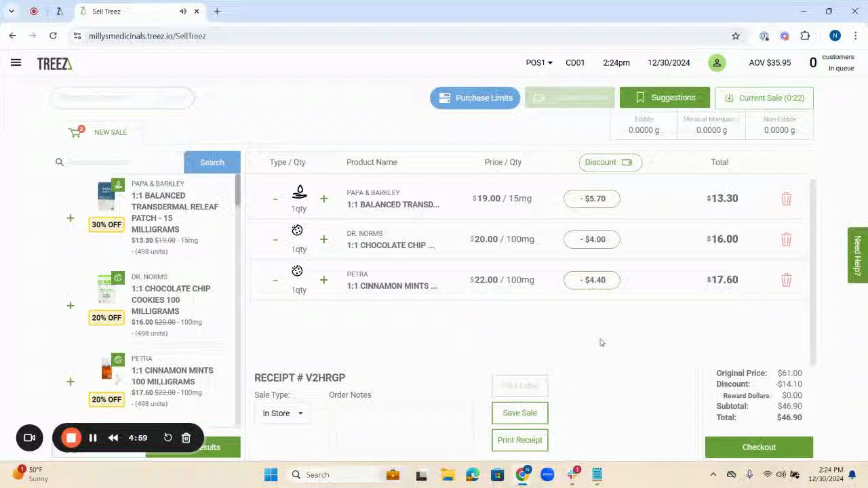Screen dimensions: 868x488
Task: Click the Purchase Limits button
Action: click(475, 98)
